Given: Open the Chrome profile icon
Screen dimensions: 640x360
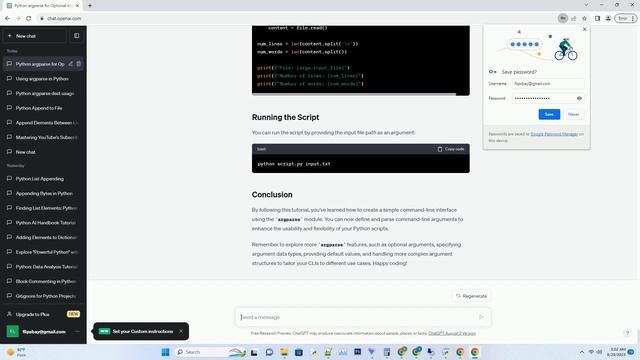Looking at the screenshot, I should click(x=608, y=18).
